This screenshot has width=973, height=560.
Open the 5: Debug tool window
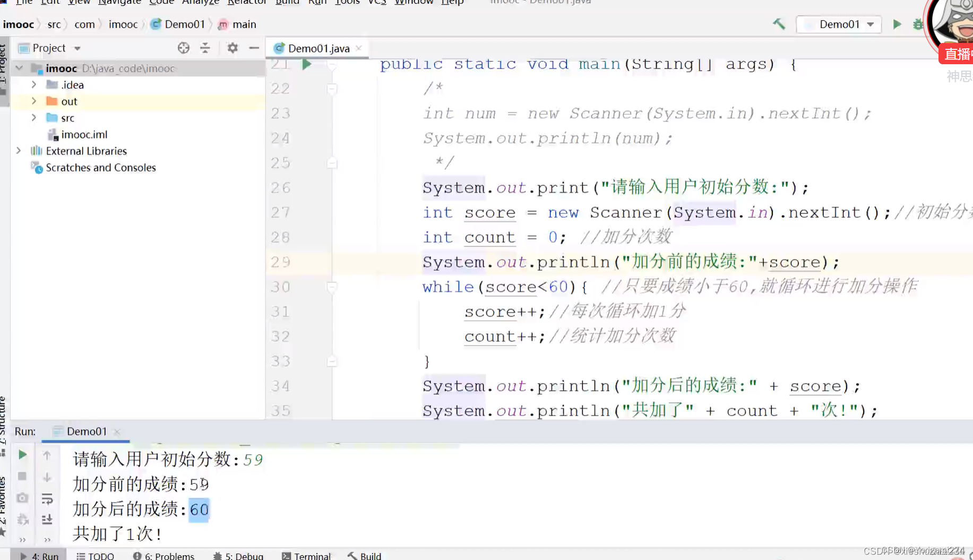point(238,555)
